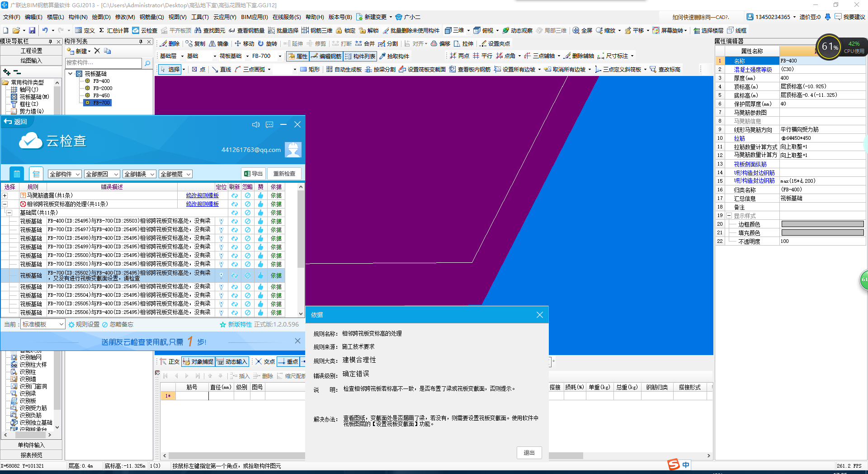Select the 旋转 rotate tool

[267, 43]
